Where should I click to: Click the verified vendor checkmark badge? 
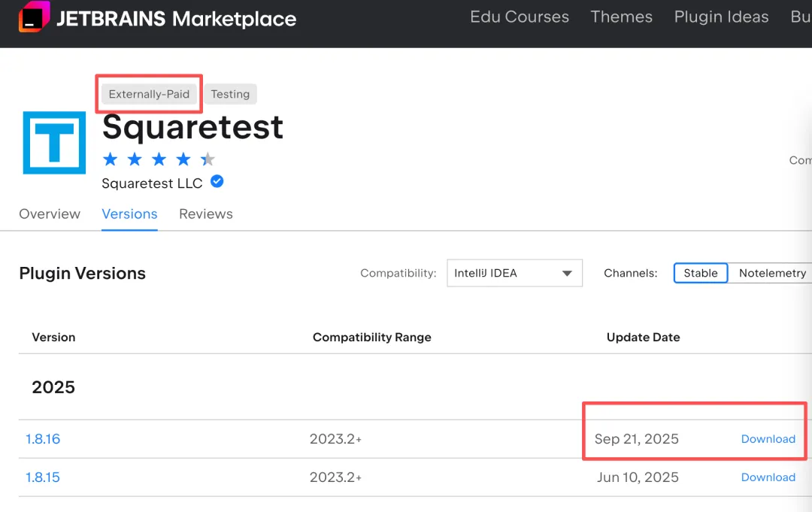click(x=217, y=182)
